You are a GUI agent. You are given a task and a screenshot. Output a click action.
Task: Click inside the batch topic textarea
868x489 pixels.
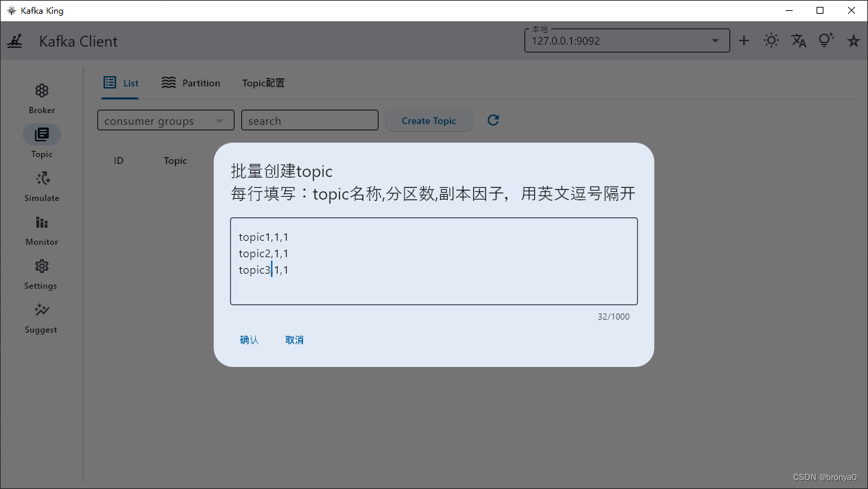434,261
